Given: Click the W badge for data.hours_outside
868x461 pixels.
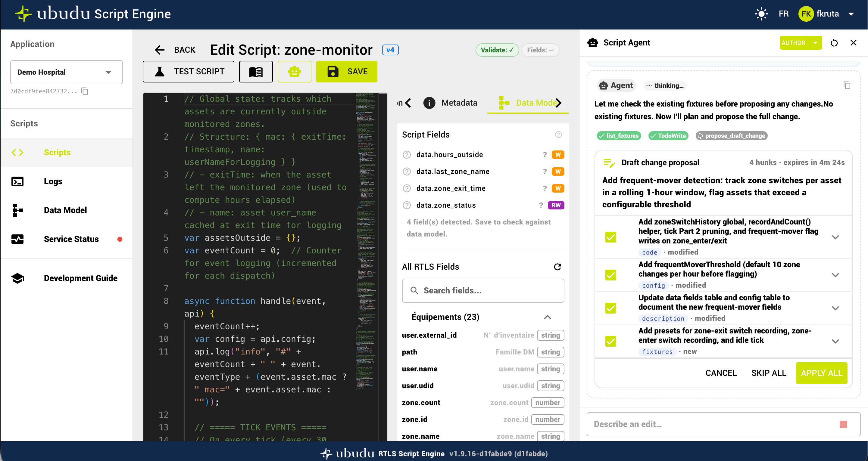Looking at the screenshot, I should tap(558, 155).
